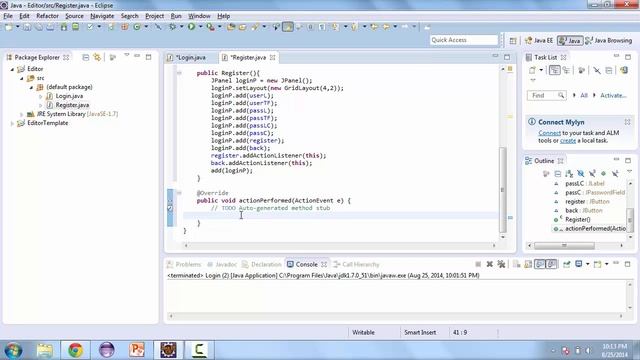Close the Connect Mylyn notification

click(627, 122)
